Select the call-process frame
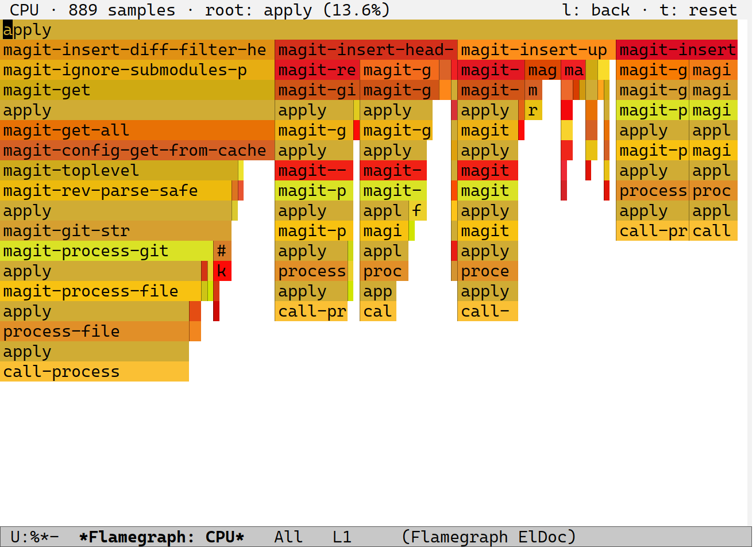Image resolution: width=756 pixels, height=547 pixels. [x=94, y=372]
